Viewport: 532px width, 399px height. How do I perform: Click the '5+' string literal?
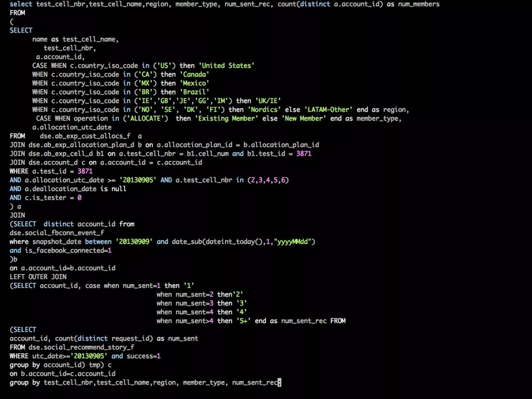click(x=243, y=321)
